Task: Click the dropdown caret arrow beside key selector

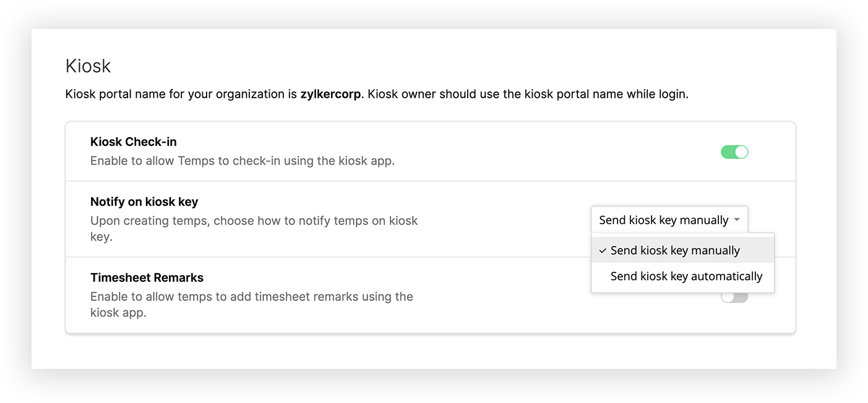Action: [x=737, y=220]
